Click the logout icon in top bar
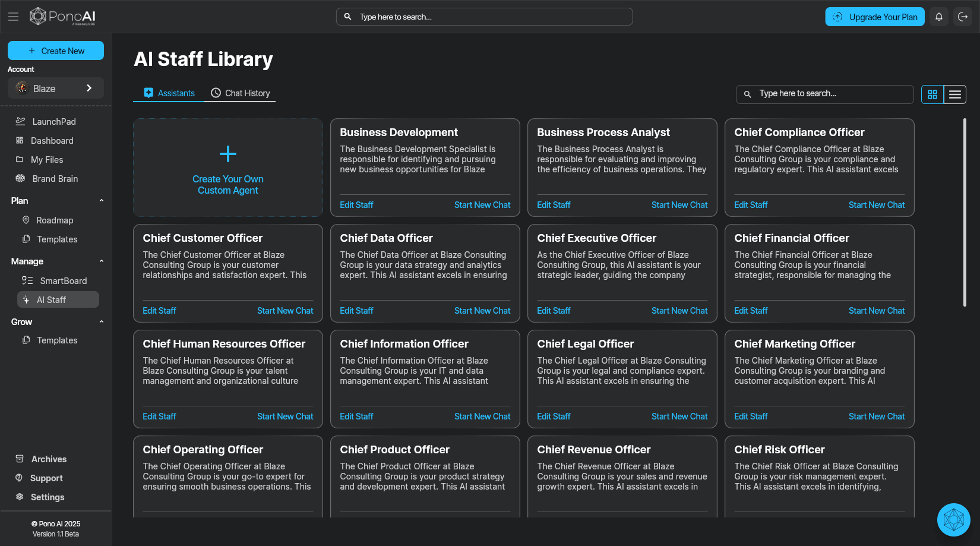Viewport: 980px width, 546px height. click(963, 17)
